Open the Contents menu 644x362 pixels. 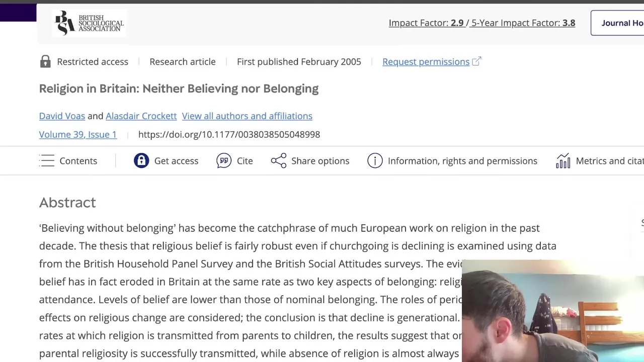pyautogui.click(x=78, y=161)
